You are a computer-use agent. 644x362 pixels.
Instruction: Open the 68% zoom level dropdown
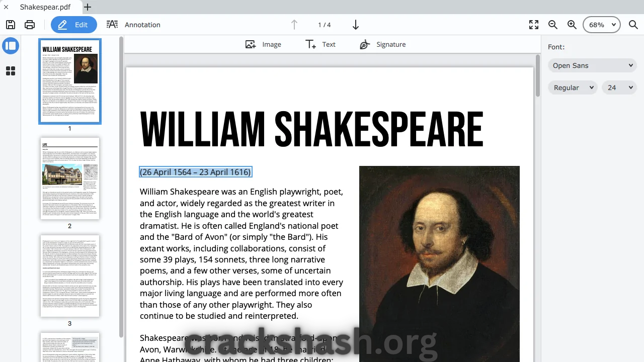coord(602,25)
